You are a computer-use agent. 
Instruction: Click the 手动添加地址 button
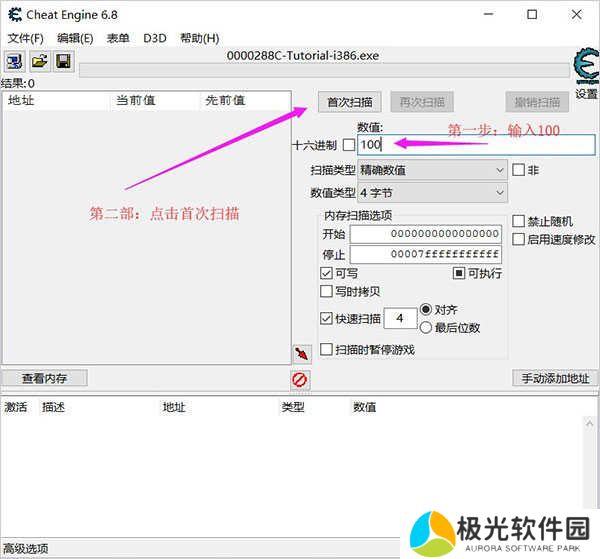[x=555, y=378]
